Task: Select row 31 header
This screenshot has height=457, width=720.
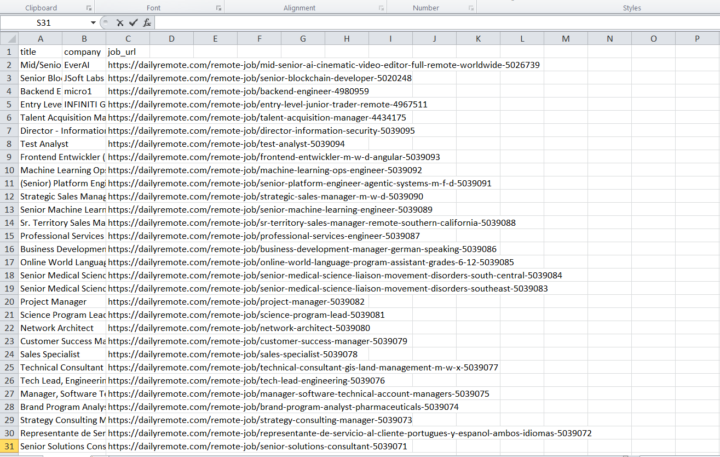Action: click(x=9, y=446)
